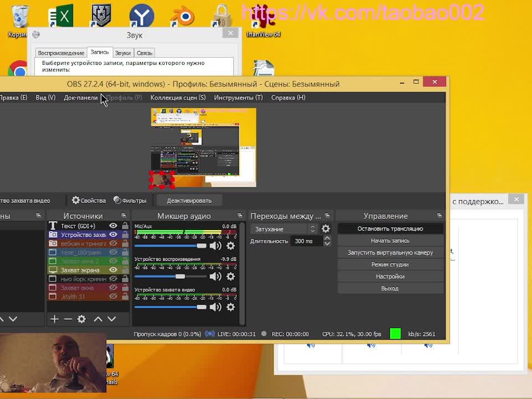532x399 pixels.
Task: Click the Длительность 300 ms field
Action: click(x=306, y=241)
